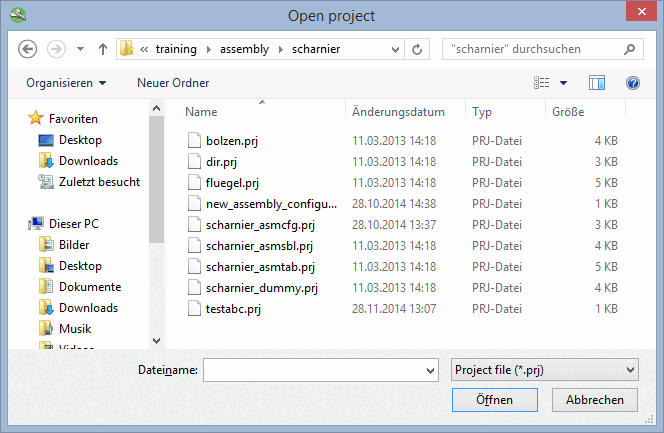
Task: Open view options dropdown arrow
Action: click(x=563, y=83)
